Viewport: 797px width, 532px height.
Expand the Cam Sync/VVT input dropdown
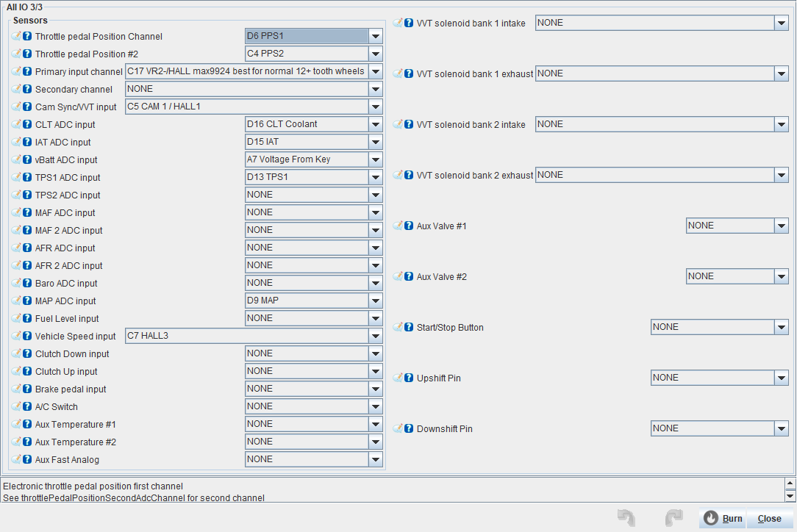click(376, 107)
